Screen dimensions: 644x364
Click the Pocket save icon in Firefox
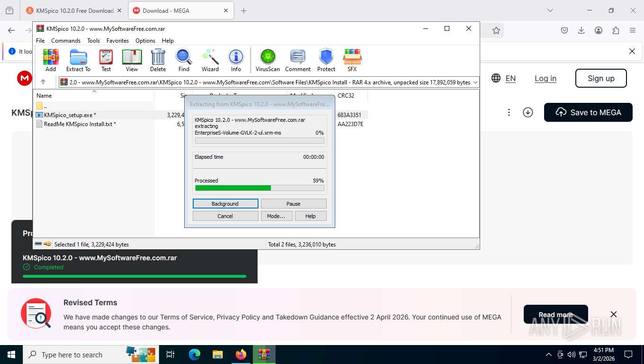click(564, 30)
